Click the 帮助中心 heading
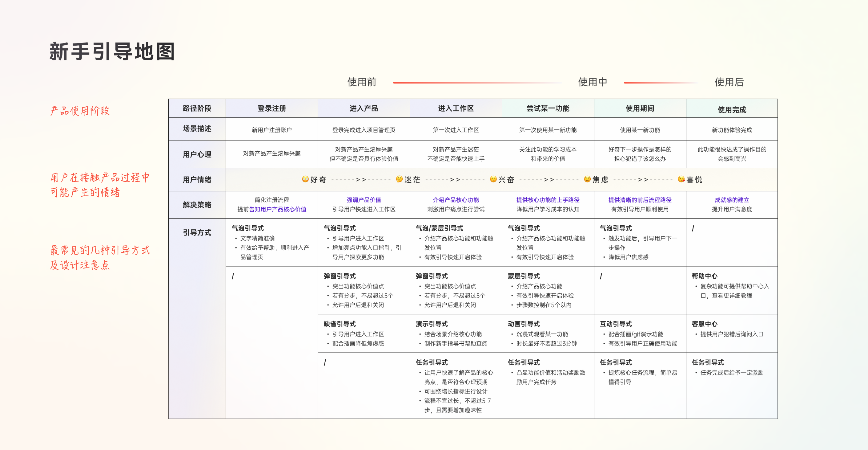The width and height of the screenshot is (868, 450). click(704, 276)
